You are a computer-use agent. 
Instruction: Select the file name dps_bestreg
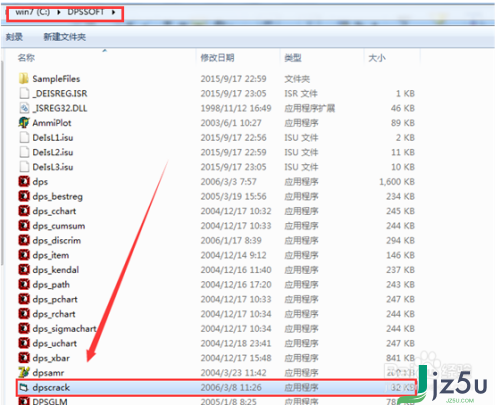[x=58, y=197]
